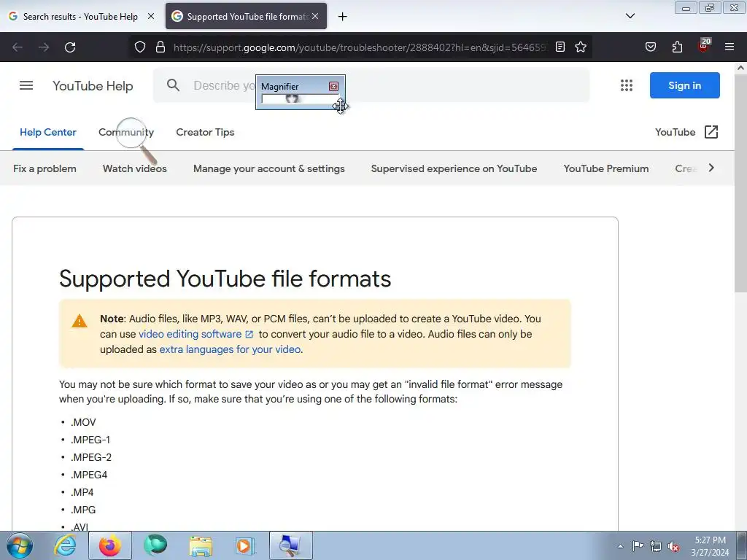Click the external-link icon beside YouTube

pyautogui.click(x=711, y=132)
